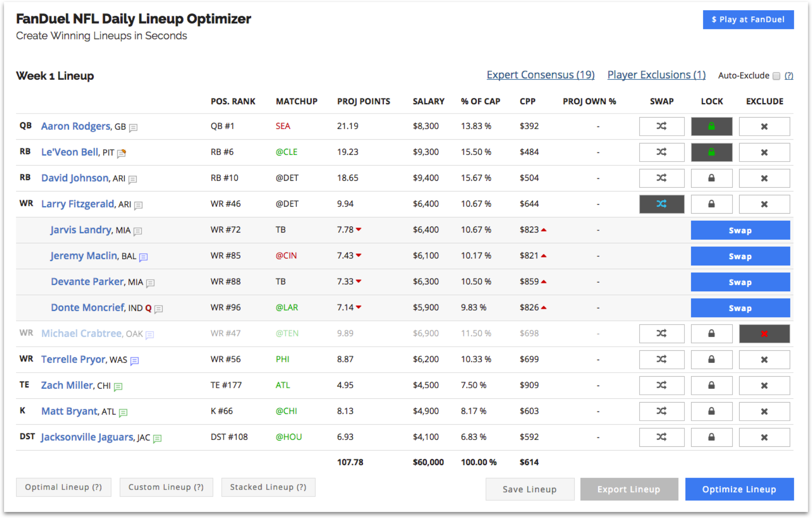Click the Optimize Lineup button
The width and height of the screenshot is (812, 518).
click(739, 490)
